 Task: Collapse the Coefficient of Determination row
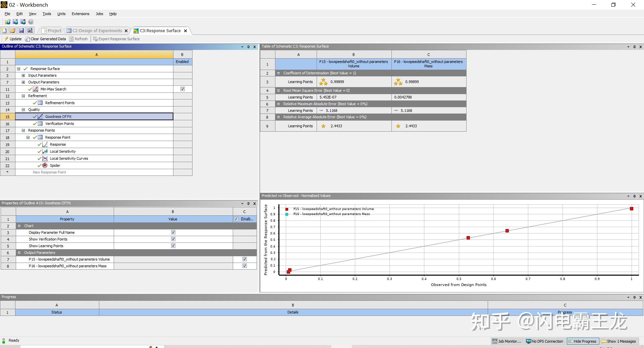tap(279, 73)
